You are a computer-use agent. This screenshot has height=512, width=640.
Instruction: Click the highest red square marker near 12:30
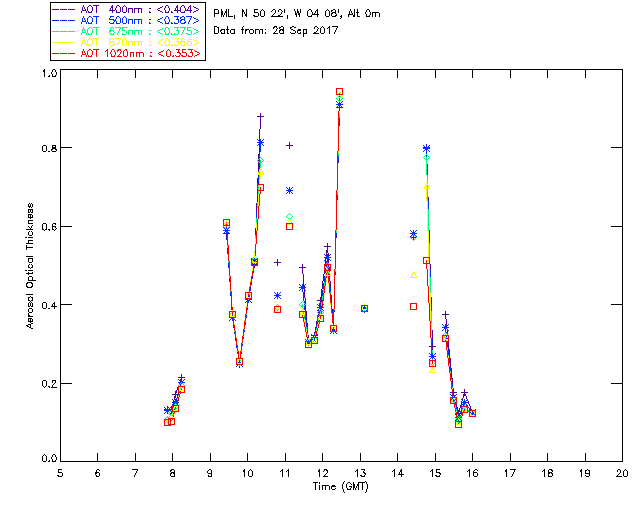[x=339, y=91]
